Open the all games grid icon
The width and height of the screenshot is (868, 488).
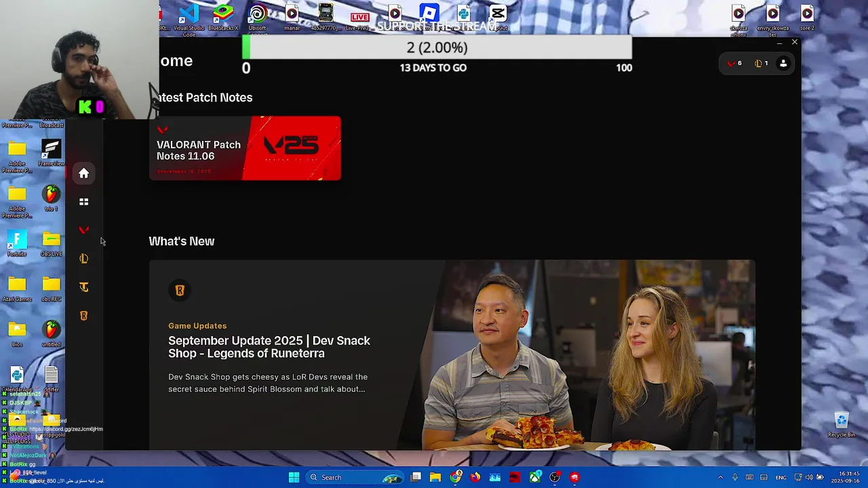[x=83, y=202]
